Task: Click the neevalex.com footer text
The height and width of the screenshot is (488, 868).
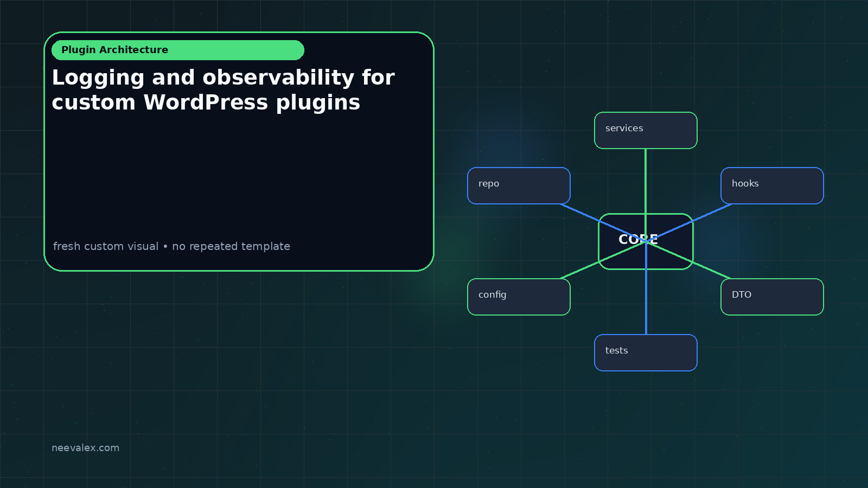Action: pyautogui.click(x=85, y=448)
